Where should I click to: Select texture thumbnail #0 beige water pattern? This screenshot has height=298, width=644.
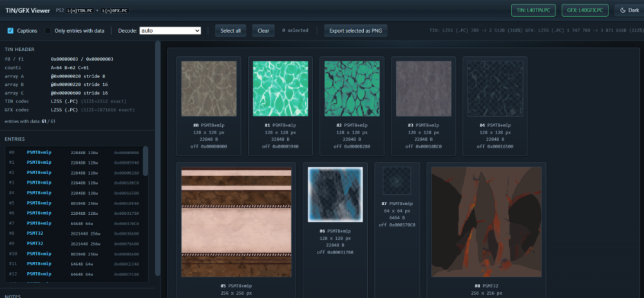[x=209, y=89]
